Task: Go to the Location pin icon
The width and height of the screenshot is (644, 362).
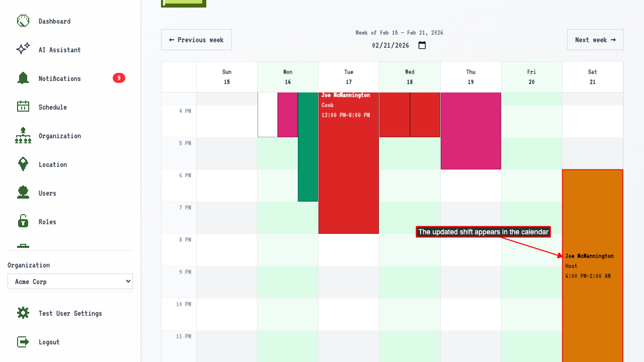Action: [x=23, y=164]
